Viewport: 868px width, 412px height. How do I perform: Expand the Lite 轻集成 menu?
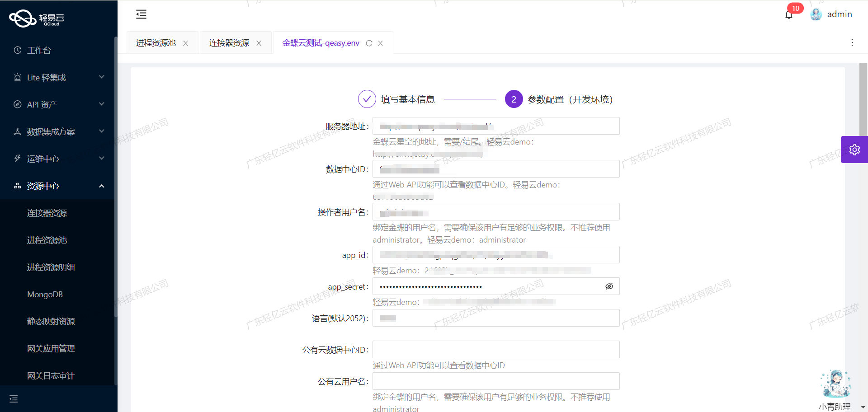click(x=102, y=77)
